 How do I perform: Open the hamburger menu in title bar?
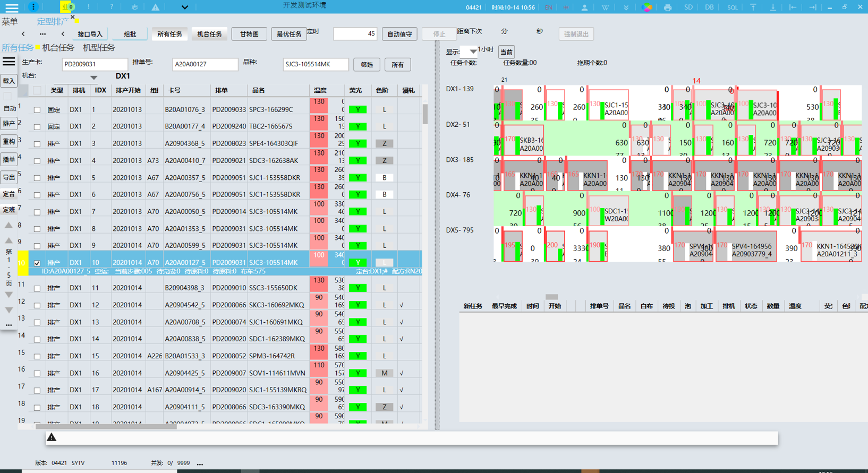tap(11, 7)
